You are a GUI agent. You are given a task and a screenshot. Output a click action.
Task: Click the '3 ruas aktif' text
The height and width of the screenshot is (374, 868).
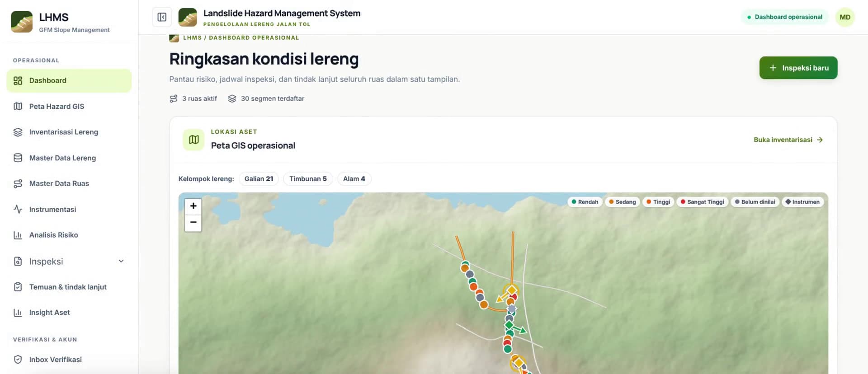point(199,98)
